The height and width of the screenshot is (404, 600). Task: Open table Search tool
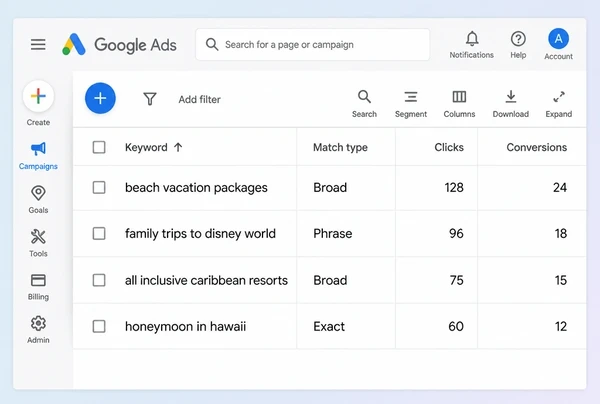tap(364, 104)
